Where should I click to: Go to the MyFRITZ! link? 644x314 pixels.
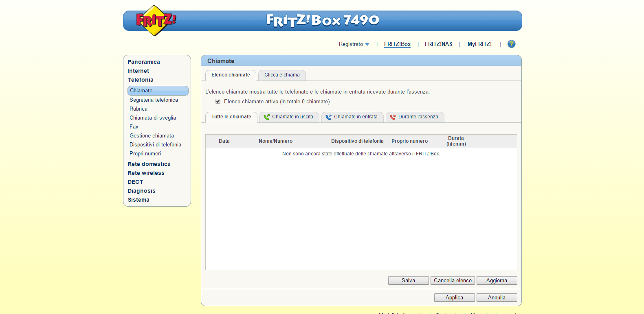tap(479, 44)
